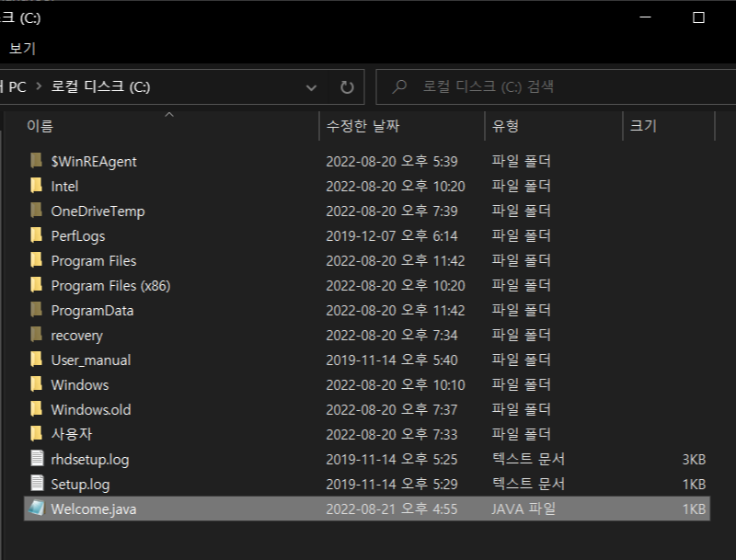Select the Program Files folder icon
Viewport: 736px width, 560px height.
click(x=36, y=260)
